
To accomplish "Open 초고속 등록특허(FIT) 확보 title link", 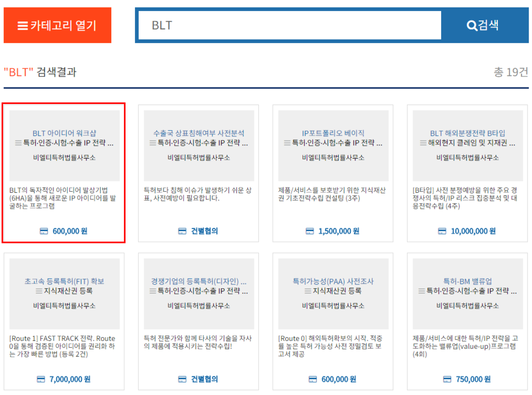I will [x=64, y=281].
